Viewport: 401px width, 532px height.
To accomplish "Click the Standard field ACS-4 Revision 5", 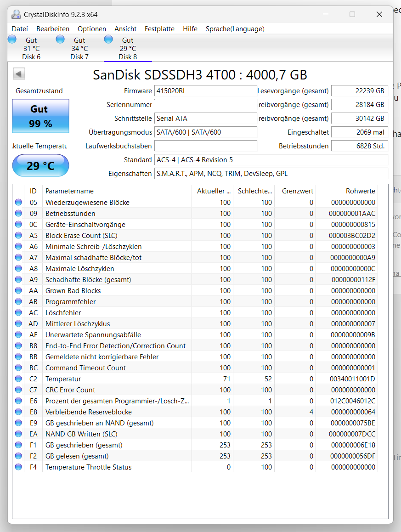I will tap(271, 160).
